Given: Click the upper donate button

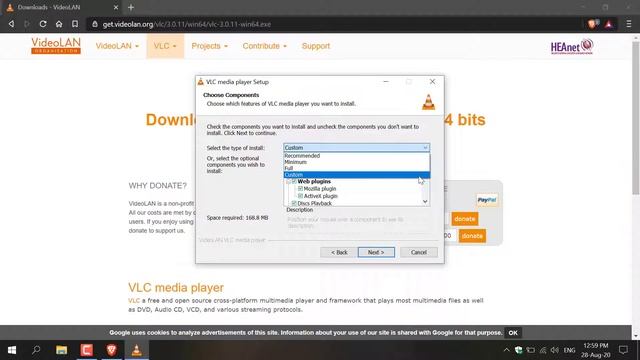Looking at the screenshot, I should 464,219.
